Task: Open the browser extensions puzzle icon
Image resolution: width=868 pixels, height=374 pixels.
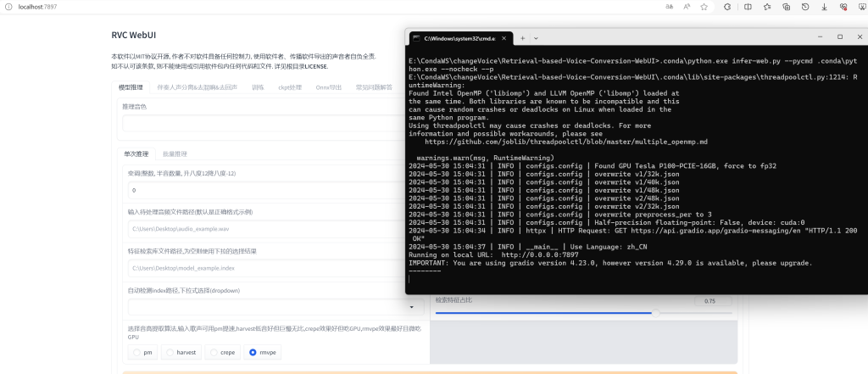Action: click(x=727, y=7)
